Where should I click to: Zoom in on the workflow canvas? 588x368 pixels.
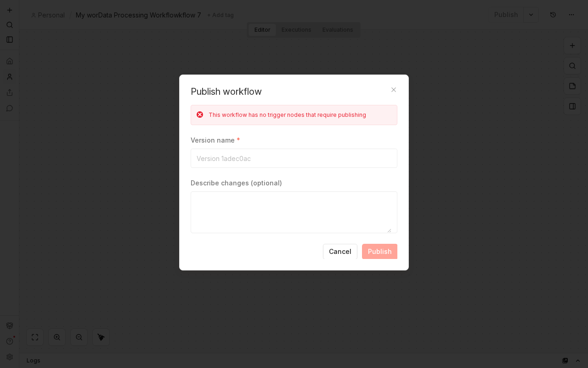click(x=57, y=337)
